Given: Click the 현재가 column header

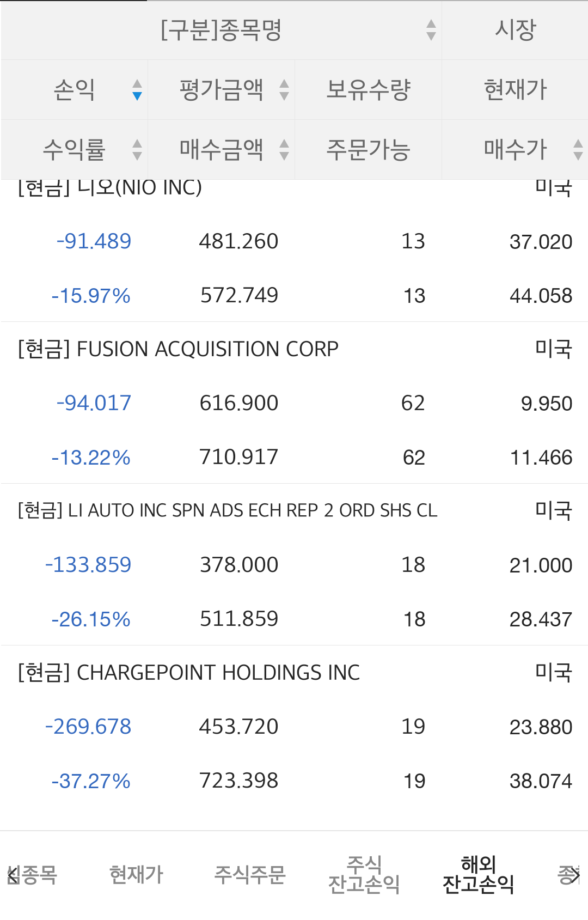Looking at the screenshot, I should pos(515,90).
